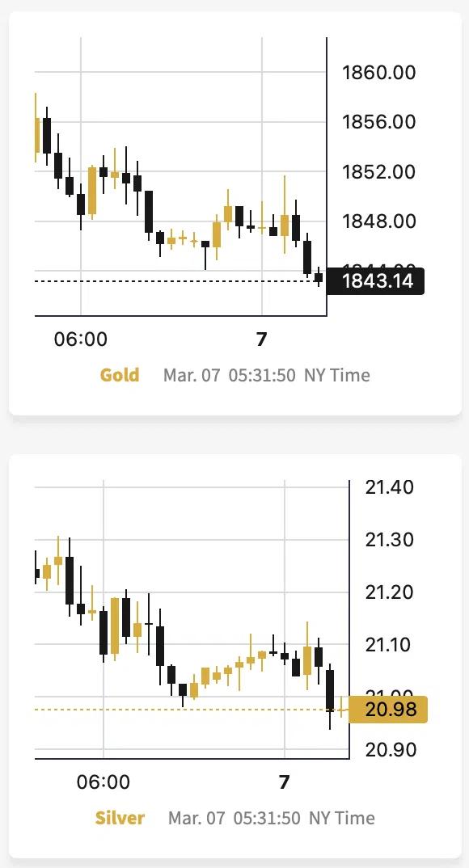Click the last black candlestick on gold chart
Viewport: 469px width, 868px height.
[319, 276]
